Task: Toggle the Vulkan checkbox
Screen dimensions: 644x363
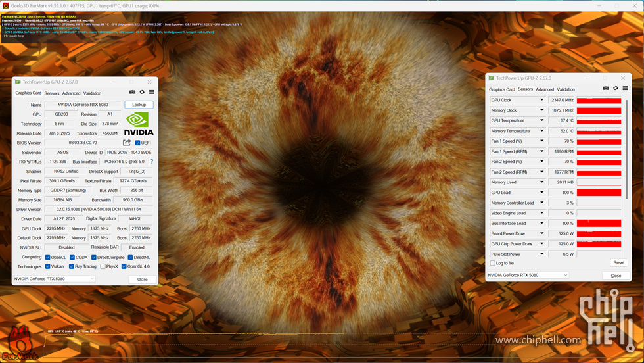Action: (x=47, y=266)
